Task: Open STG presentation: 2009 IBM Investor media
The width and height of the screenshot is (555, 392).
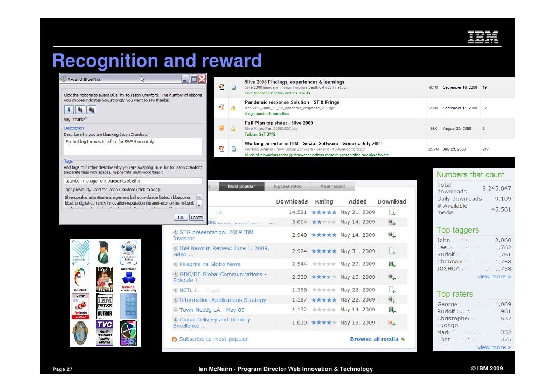Action: click(x=213, y=235)
